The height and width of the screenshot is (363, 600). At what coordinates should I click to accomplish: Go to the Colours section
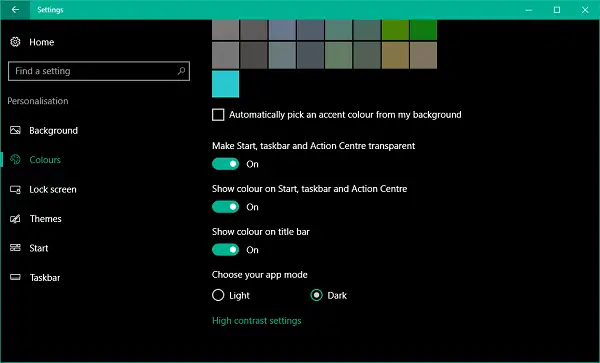click(x=45, y=160)
